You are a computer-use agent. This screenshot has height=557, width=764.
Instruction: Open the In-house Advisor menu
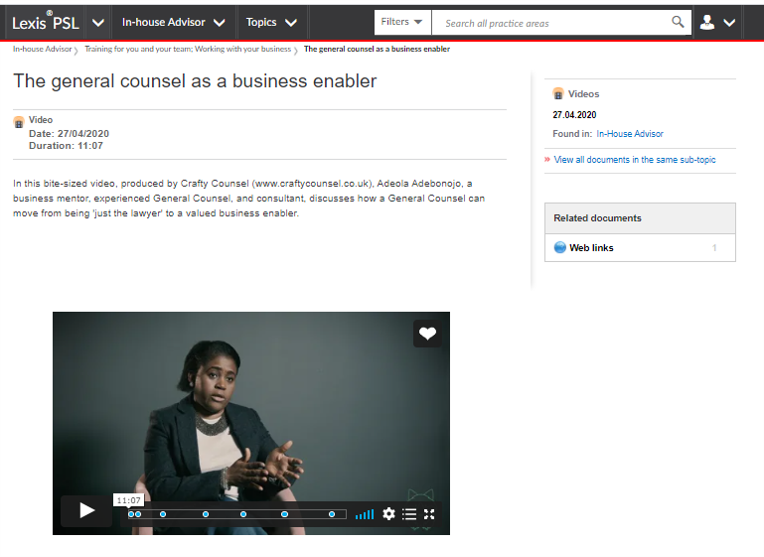pos(173,22)
